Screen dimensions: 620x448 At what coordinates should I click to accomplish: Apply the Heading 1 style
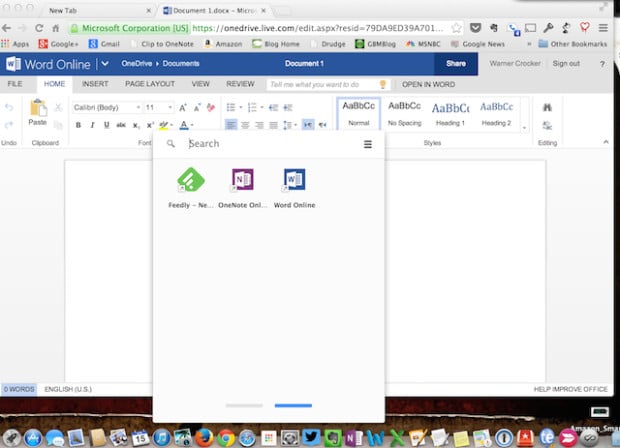point(450,114)
